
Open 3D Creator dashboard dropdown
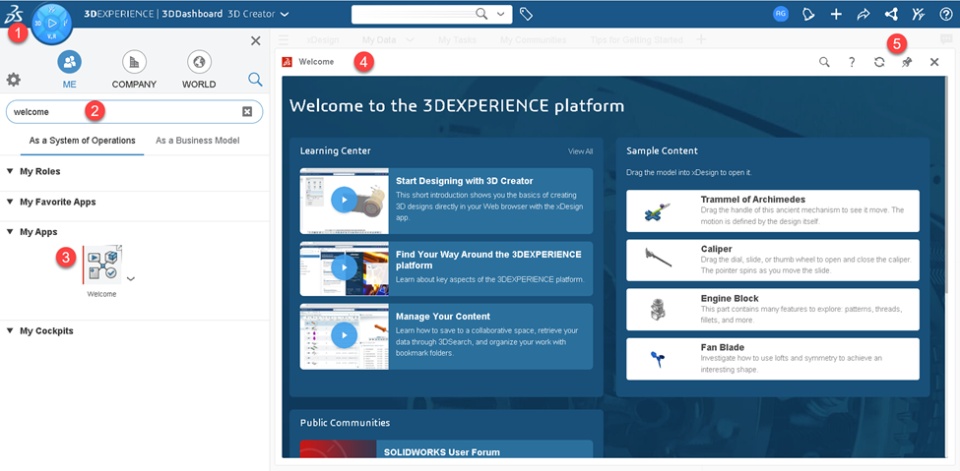click(284, 14)
